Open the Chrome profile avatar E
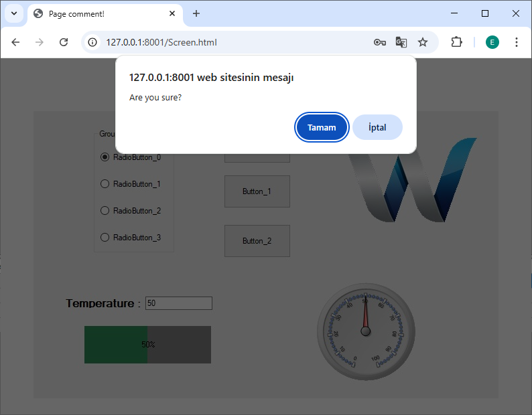This screenshot has height=415, width=532. pos(492,42)
